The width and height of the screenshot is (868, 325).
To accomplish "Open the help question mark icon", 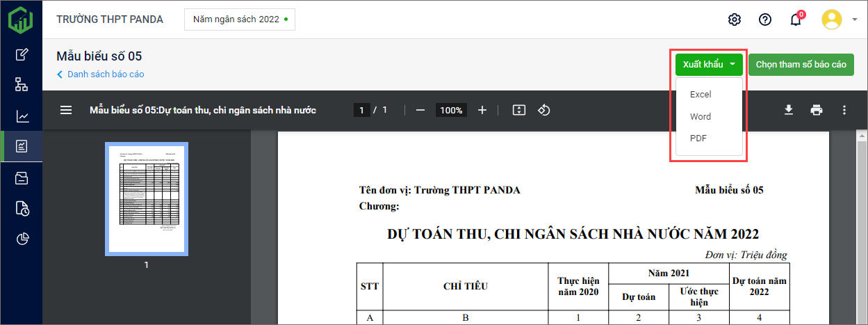I will (765, 19).
